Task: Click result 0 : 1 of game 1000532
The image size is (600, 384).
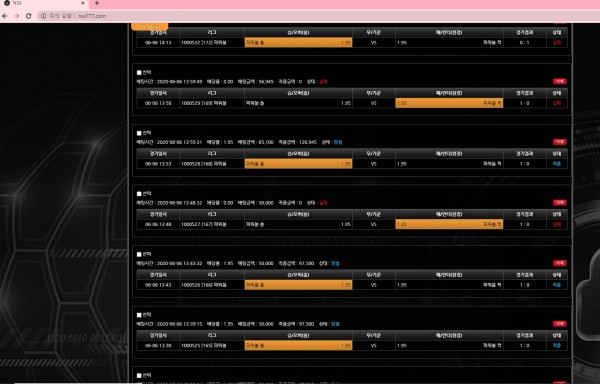Action: point(524,42)
